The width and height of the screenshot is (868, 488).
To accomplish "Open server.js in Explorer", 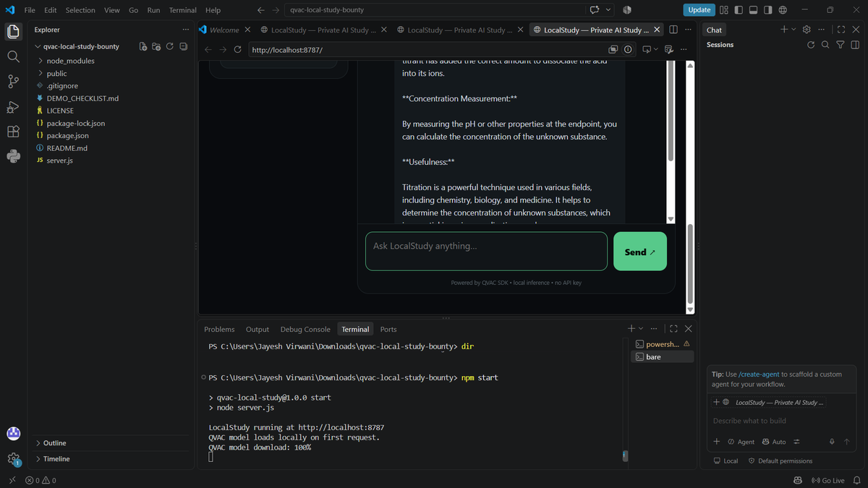I will 59,160.
